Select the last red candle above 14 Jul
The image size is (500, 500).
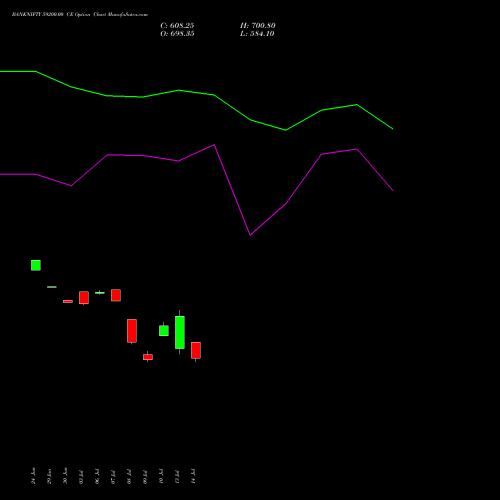196,350
